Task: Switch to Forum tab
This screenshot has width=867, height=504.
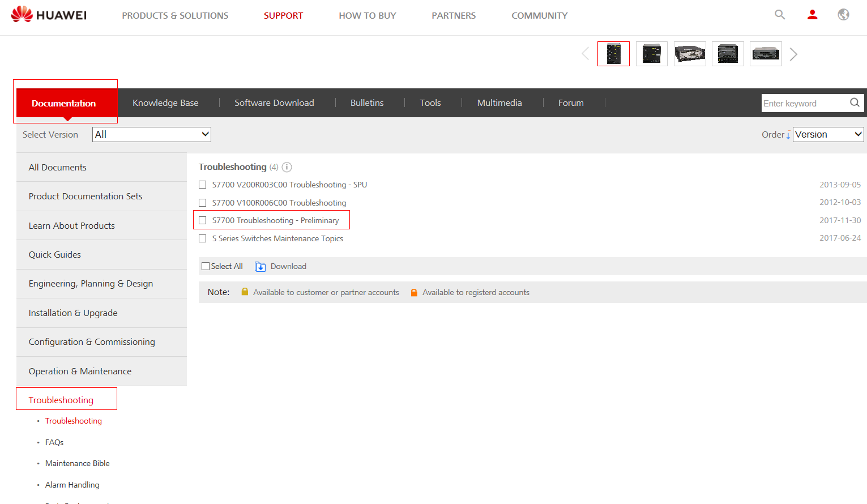Action: click(x=571, y=102)
